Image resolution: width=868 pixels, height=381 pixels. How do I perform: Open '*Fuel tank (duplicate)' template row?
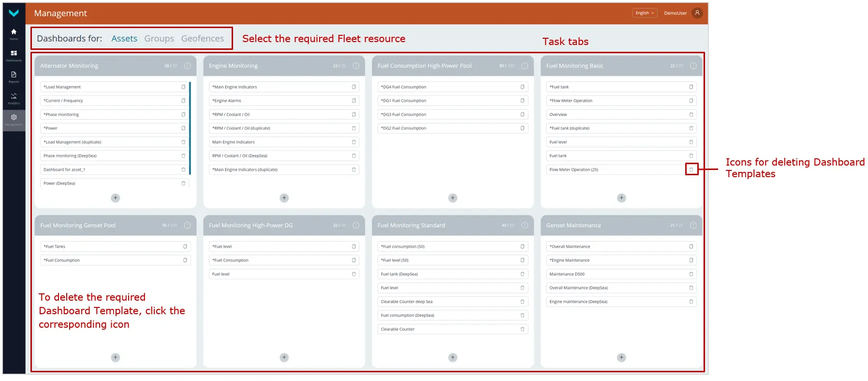point(621,128)
